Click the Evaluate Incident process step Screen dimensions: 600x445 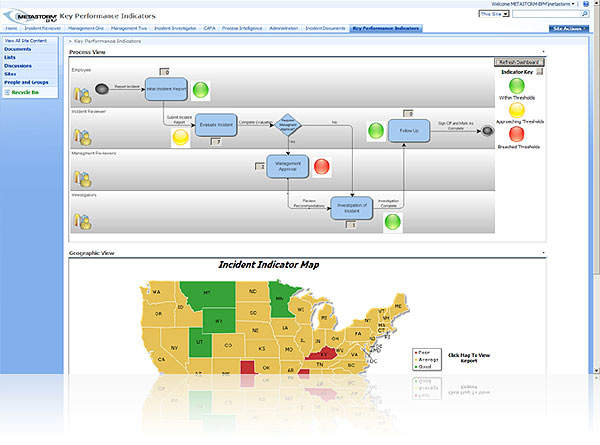(x=215, y=125)
